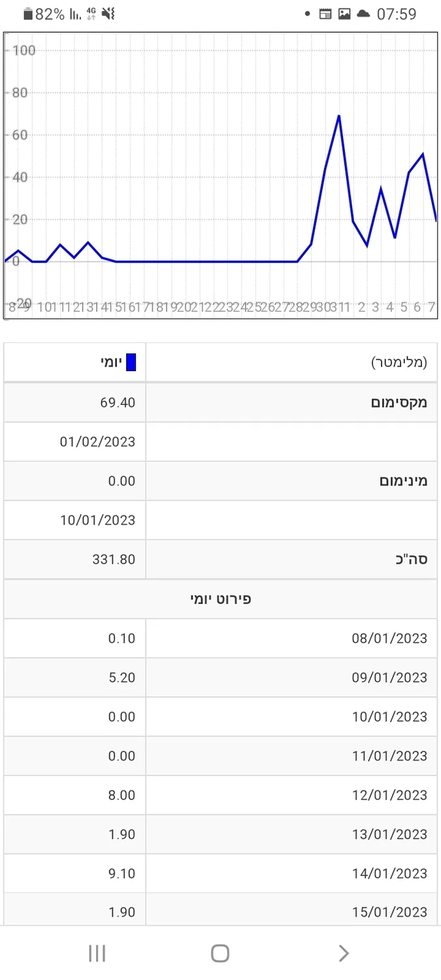Tap the פירוט יומי section header
This screenshot has width=441, height=980.
(x=220, y=599)
